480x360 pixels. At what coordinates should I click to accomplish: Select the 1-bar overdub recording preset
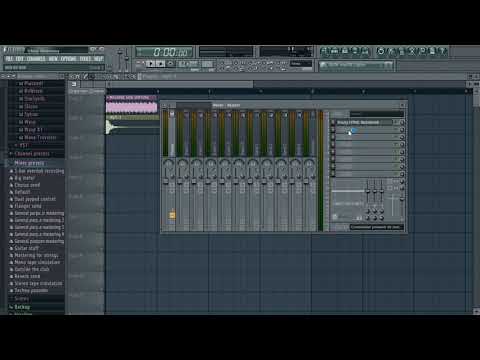click(x=39, y=171)
